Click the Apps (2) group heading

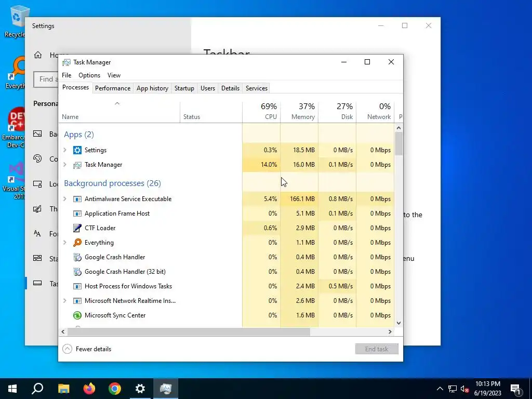point(79,135)
